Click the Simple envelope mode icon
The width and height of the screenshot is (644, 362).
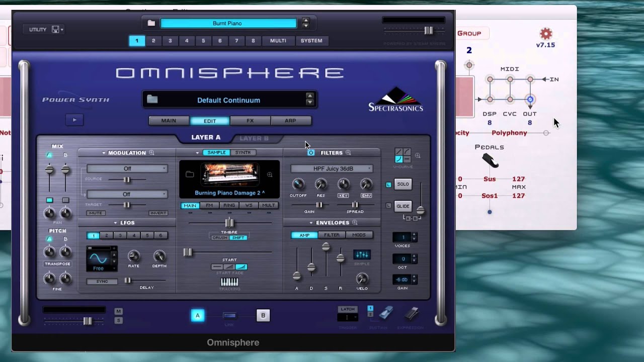tap(362, 254)
